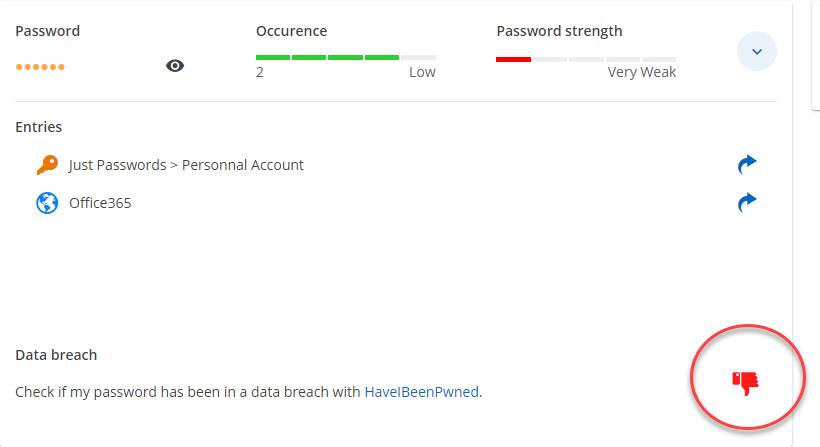Click the red Password strength bar
Image resolution: width=820 pixels, height=447 pixels.
(513, 59)
